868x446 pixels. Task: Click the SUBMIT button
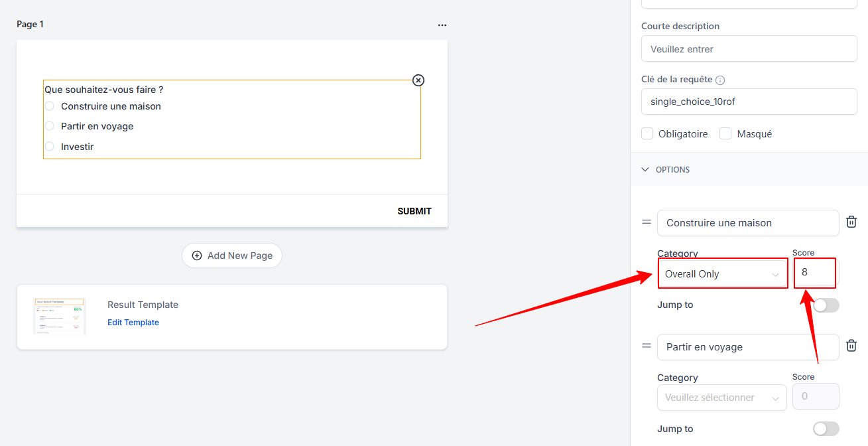pos(414,211)
